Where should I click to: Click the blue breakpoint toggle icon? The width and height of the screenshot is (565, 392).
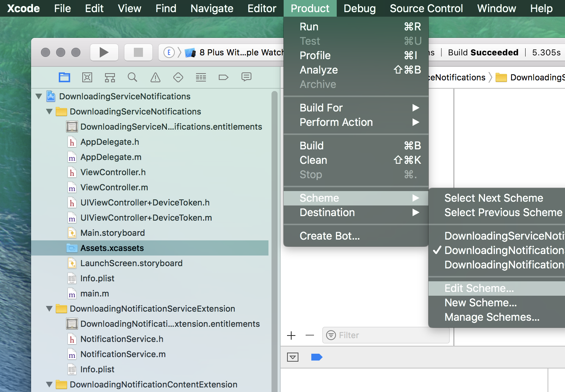pyautogui.click(x=317, y=357)
